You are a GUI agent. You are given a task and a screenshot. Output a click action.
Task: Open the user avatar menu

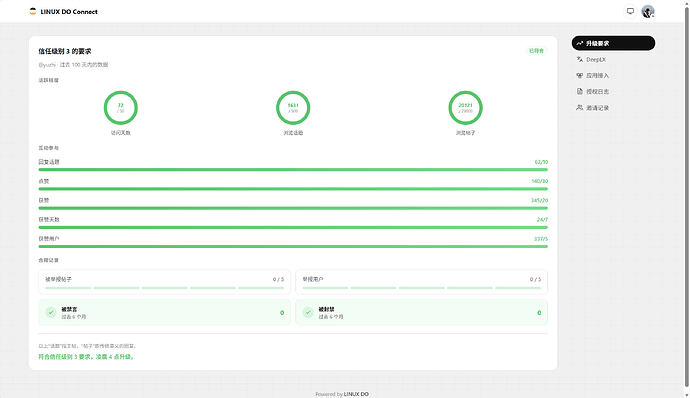click(x=648, y=11)
